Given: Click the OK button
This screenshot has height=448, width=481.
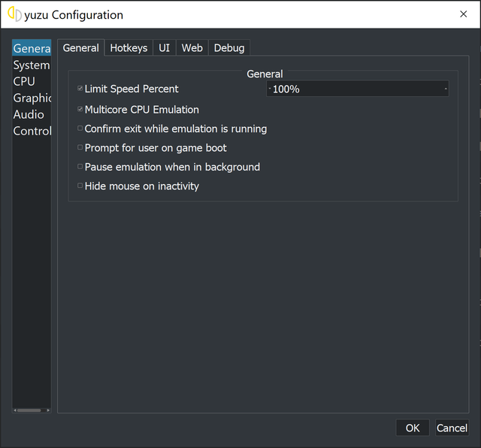Looking at the screenshot, I should click(413, 428).
